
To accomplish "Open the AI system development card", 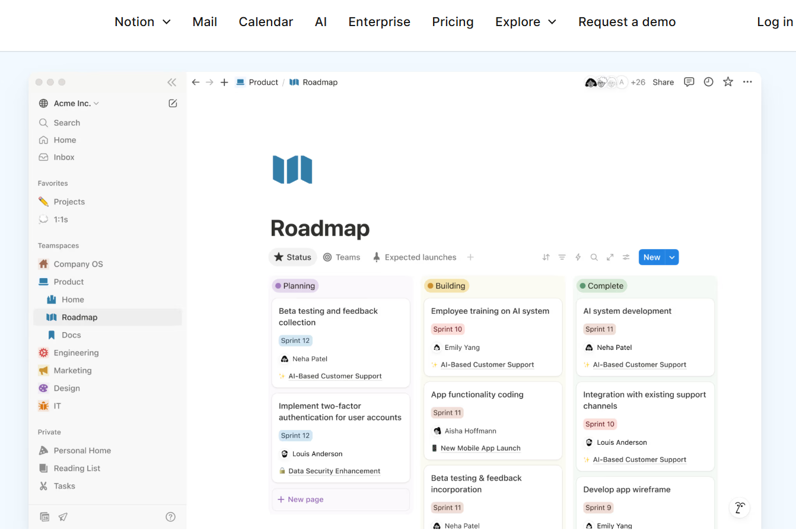I will click(645, 337).
